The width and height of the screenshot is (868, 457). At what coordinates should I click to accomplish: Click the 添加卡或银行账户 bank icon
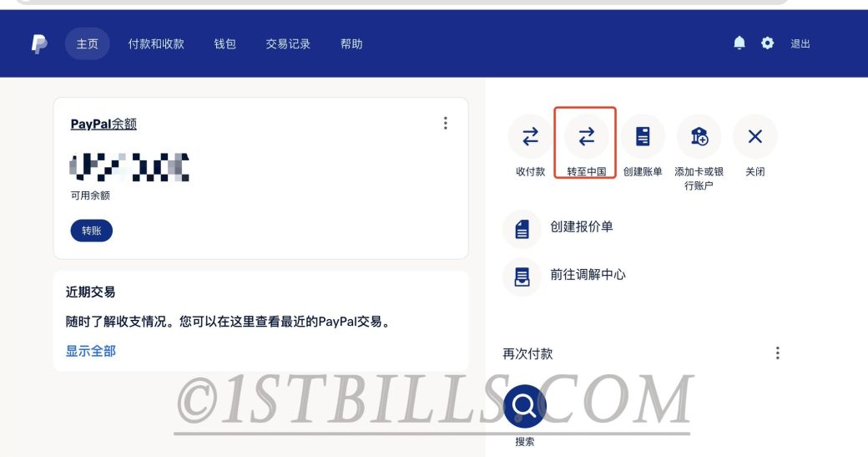[x=699, y=136]
